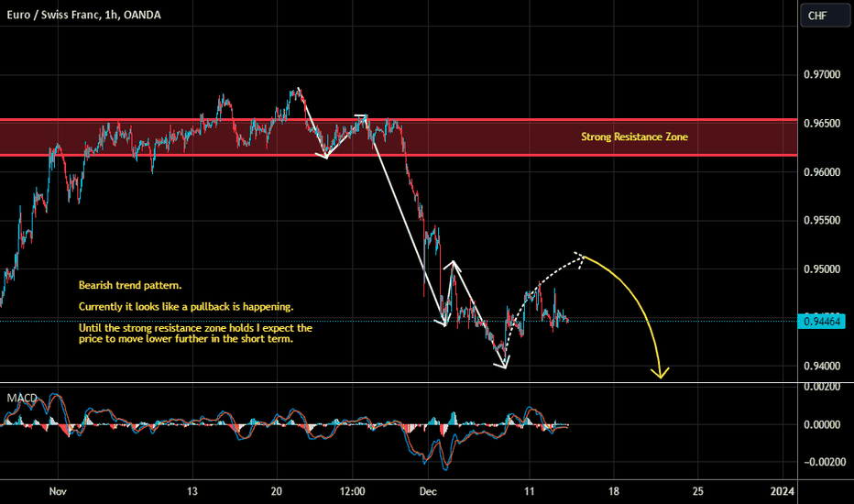This screenshot has width=854, height=504.
Task: Click the 18 date label on time axis
Action: tap(614, 491)
